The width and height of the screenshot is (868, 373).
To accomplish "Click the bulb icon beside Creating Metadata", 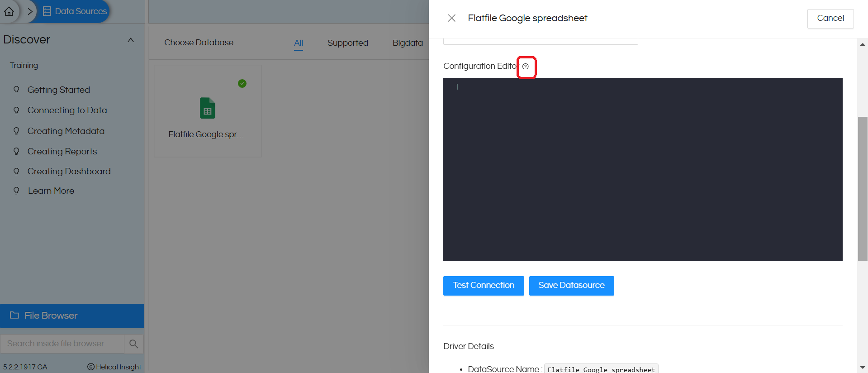I will pos(16,131).
